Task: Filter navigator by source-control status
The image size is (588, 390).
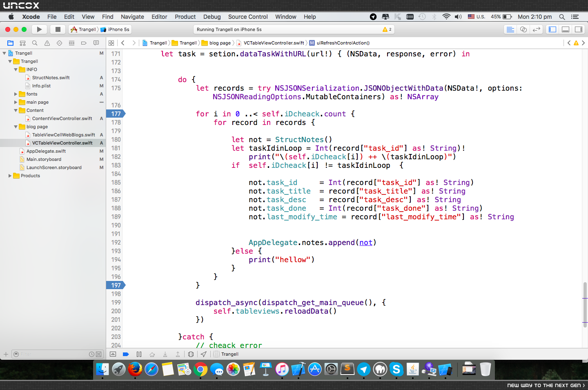Action: 98,354
